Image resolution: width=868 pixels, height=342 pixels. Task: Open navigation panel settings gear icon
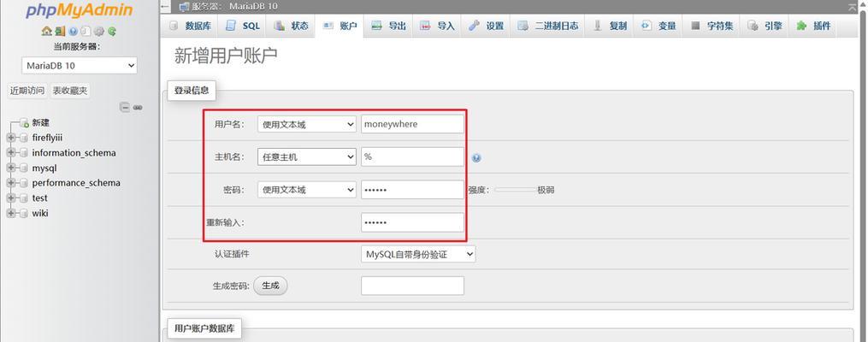tap(99, 31)
